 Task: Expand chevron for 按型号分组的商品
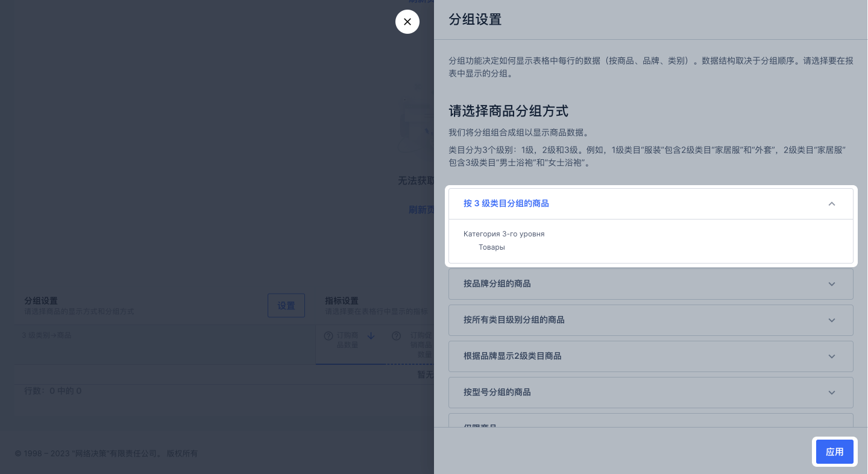pos(832,393)
